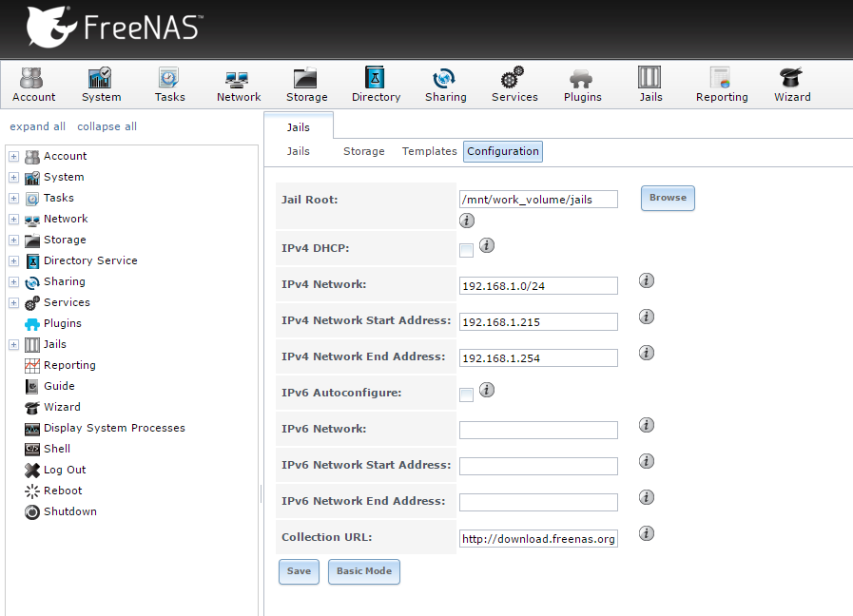The width and height of the screenshot is (853, 616).
Task: Focus the Collection URL field
Action: click(x=538, y=538)
